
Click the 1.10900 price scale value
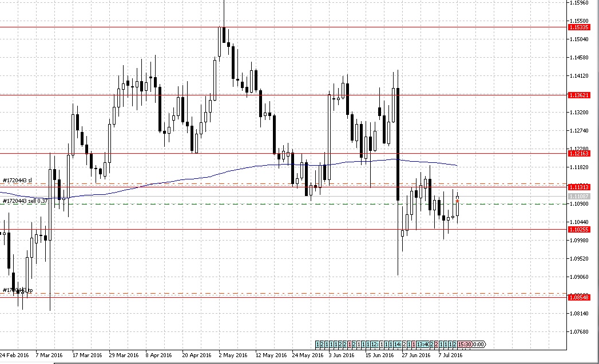[x=579, y=204]
